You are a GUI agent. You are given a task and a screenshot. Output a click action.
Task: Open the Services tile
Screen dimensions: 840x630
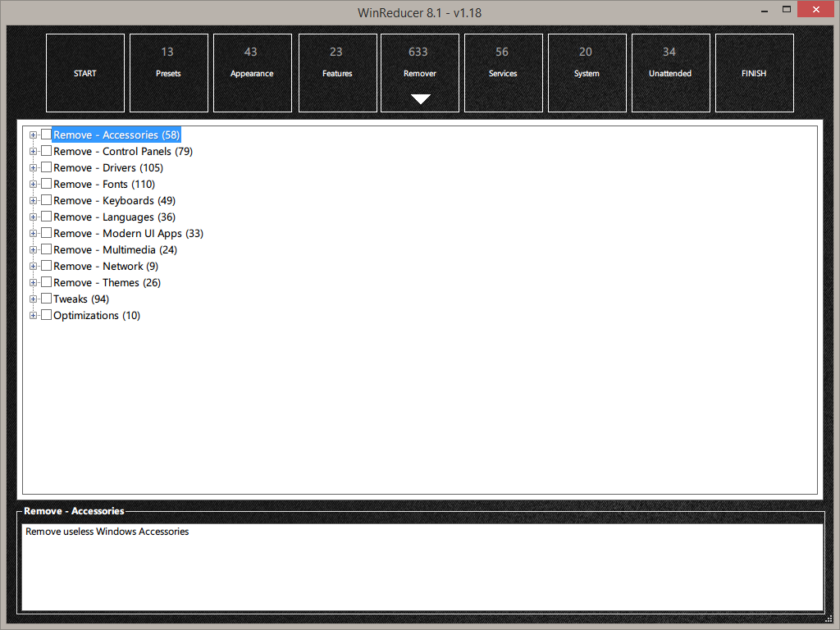tap(504, 73)
